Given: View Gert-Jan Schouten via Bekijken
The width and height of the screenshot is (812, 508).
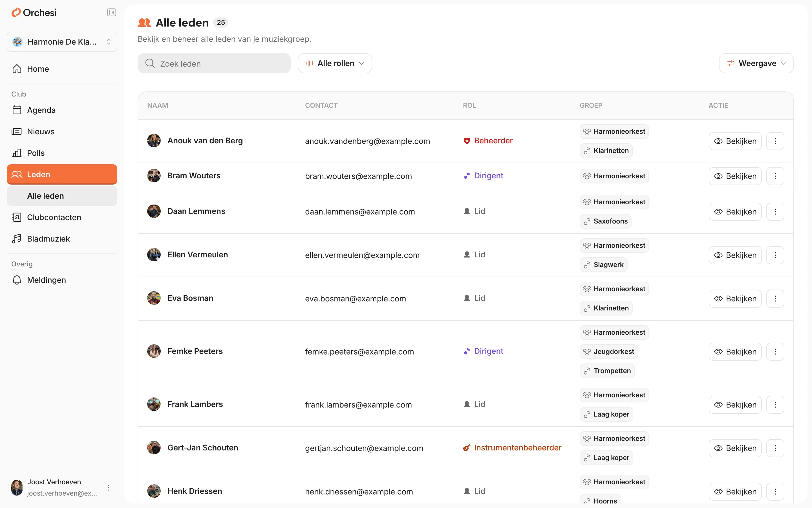Looking at the screenshot, I should [735, 448].
